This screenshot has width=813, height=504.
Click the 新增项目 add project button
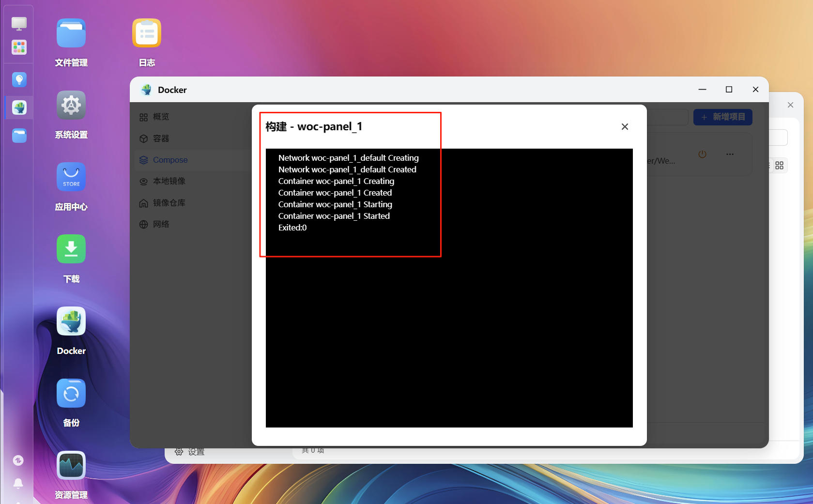722,117
